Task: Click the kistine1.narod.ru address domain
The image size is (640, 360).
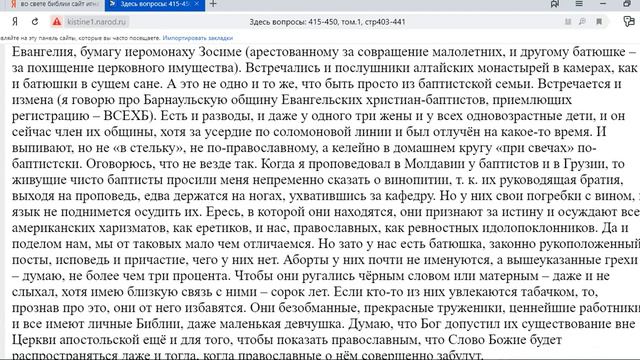Action: (x=96, y=22)
